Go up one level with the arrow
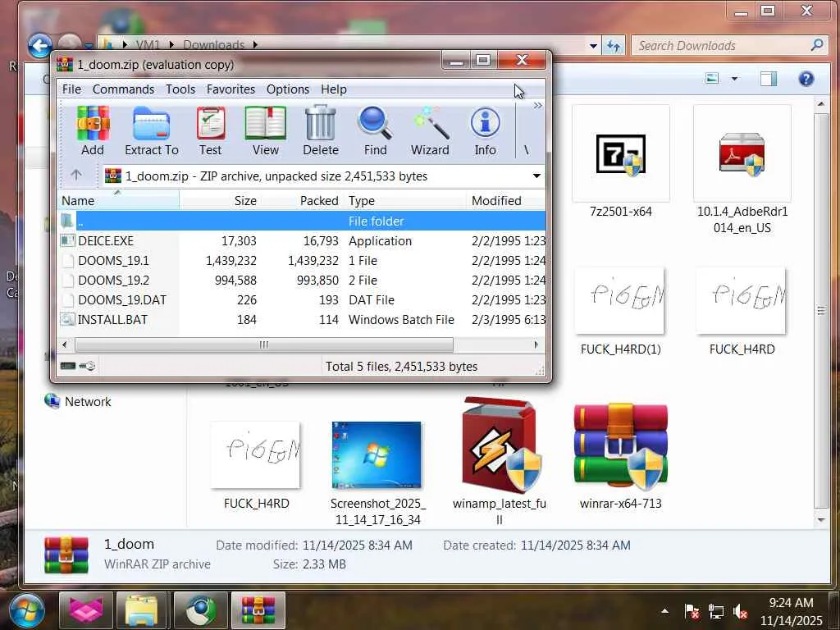Image resolution: width=840 pixels, height=630 pixels. 76,175
